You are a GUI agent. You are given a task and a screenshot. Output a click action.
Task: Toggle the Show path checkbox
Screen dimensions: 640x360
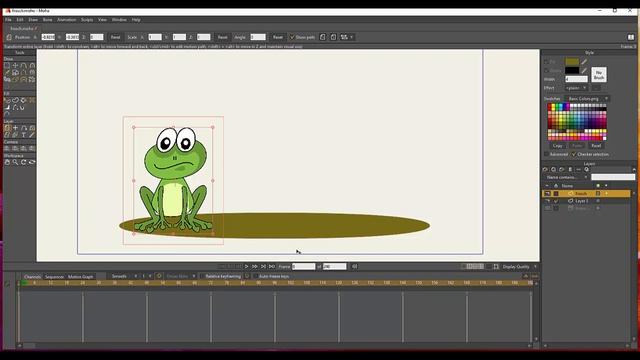pyautogui.click(x=292, y=37)
